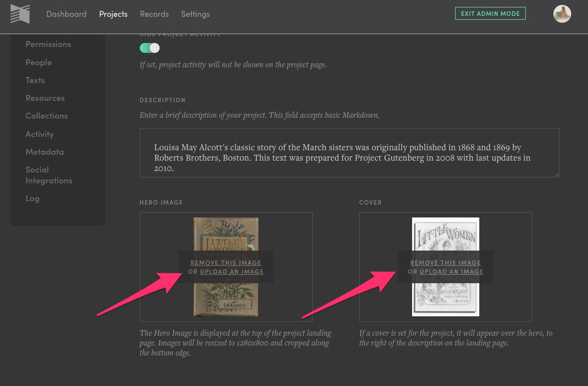Viewport: 588px width, 386px height.
Task: Go to the Projects nav item
Action: 113,14
